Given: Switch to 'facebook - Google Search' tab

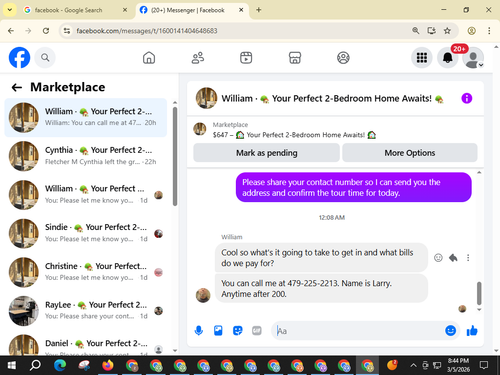Looking at the screenshot, I should 68,10.
